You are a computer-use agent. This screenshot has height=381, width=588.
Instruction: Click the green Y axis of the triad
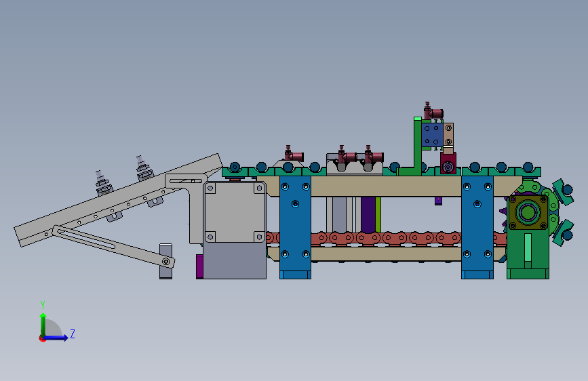tap(43, 325)
